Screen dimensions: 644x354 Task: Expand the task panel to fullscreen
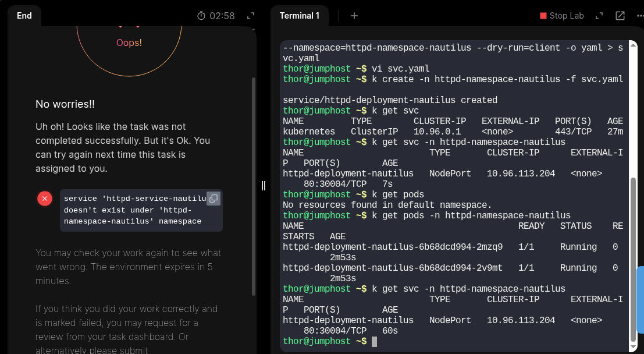(251, 16)
